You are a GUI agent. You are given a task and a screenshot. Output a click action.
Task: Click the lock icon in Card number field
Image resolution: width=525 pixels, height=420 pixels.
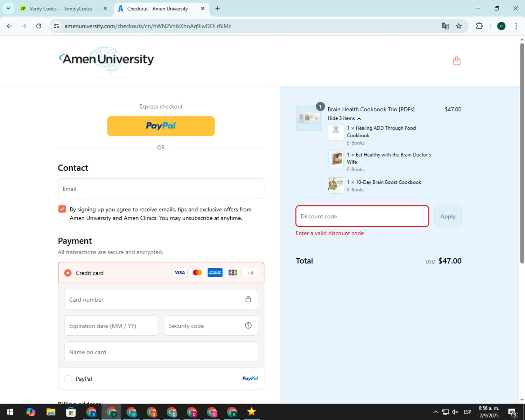pos(248,299)
